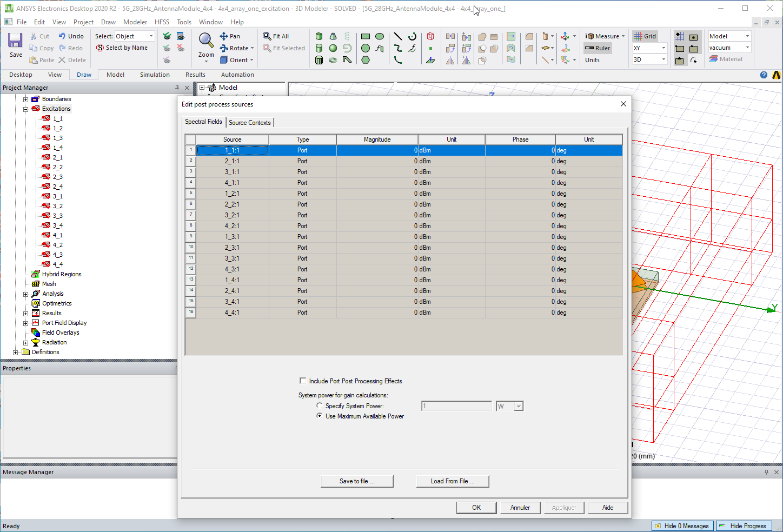Click the Annuler button
783x532 pixels.
520,508
